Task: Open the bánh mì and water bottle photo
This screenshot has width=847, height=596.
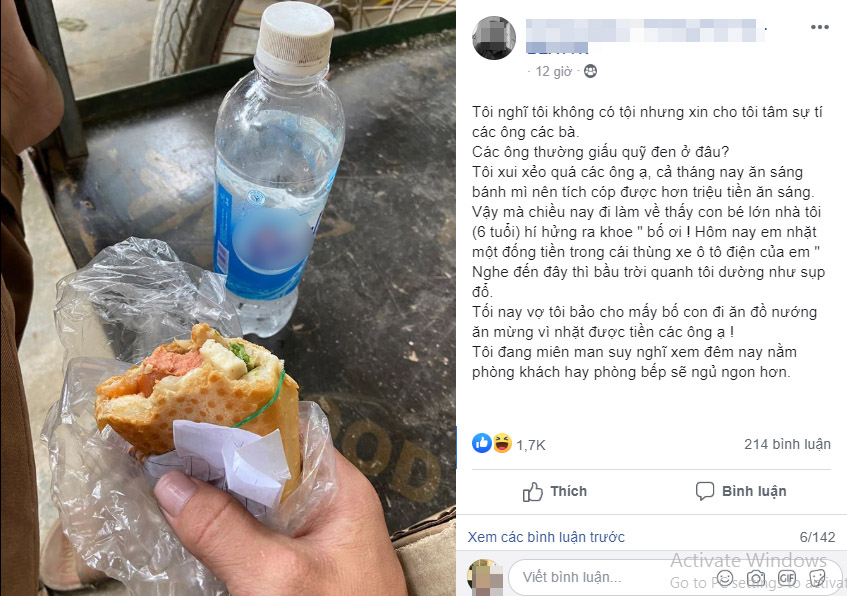Action: click(228, 298)
